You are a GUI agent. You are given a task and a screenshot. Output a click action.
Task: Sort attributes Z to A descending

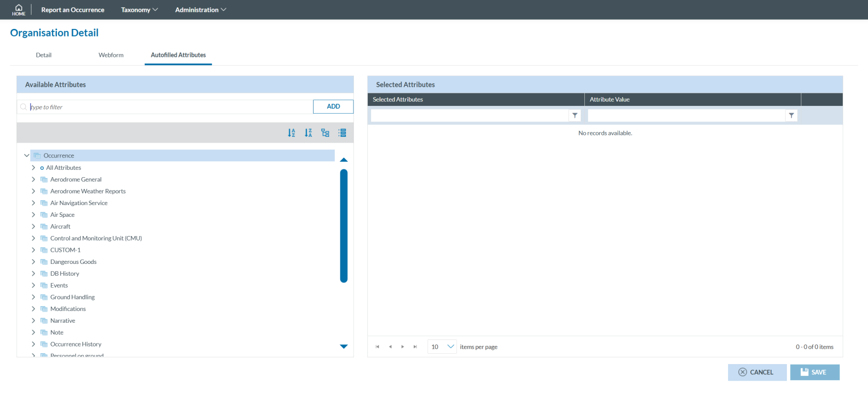308,133
